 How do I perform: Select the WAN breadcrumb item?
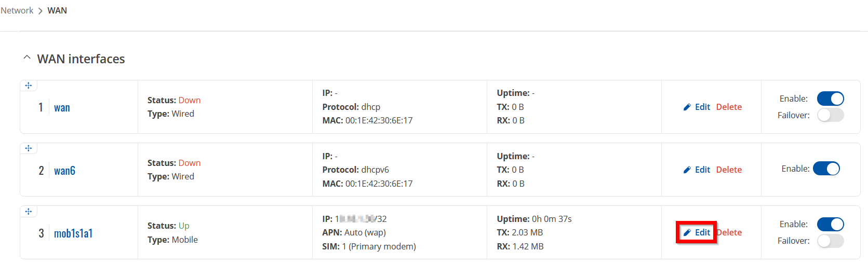[57, 10]
